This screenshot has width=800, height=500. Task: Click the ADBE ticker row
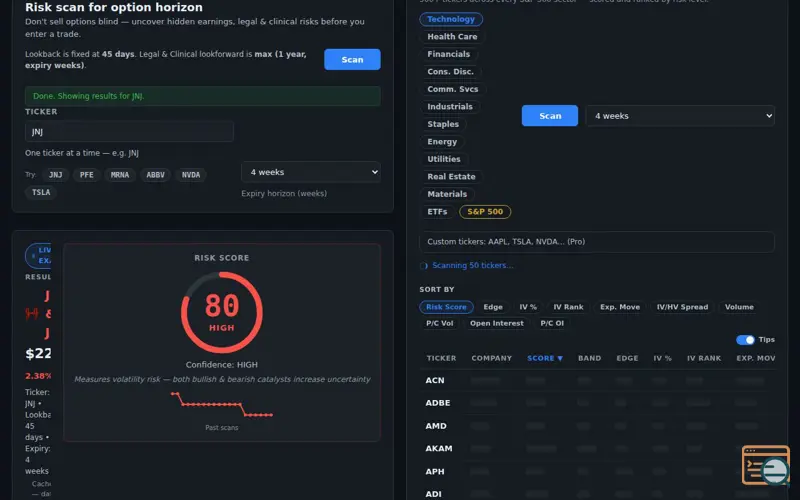coord(597,403)
